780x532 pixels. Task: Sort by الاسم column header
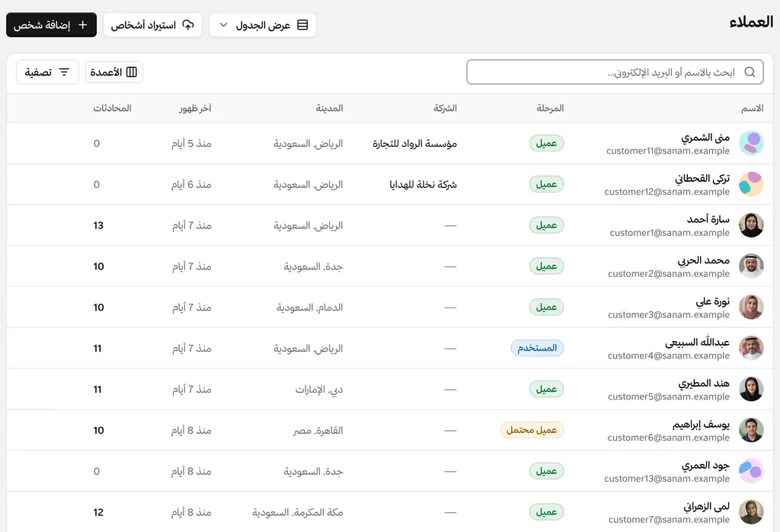click(x=752, y=108)
